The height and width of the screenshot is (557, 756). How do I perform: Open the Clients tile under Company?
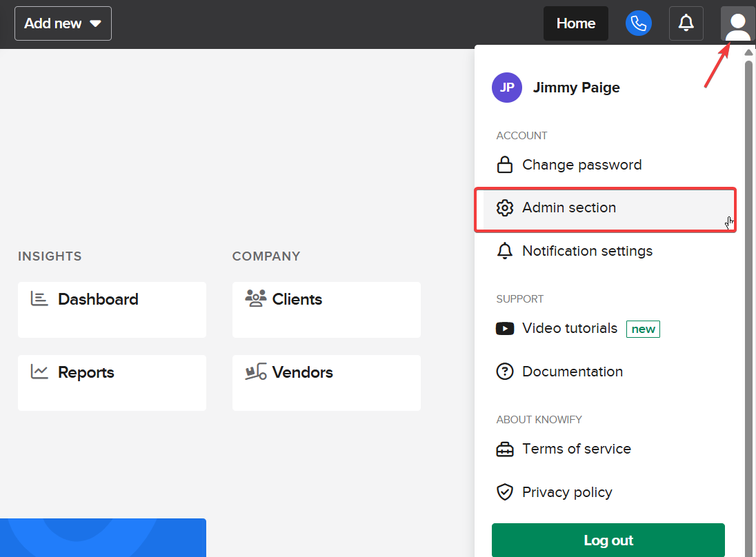326,310
